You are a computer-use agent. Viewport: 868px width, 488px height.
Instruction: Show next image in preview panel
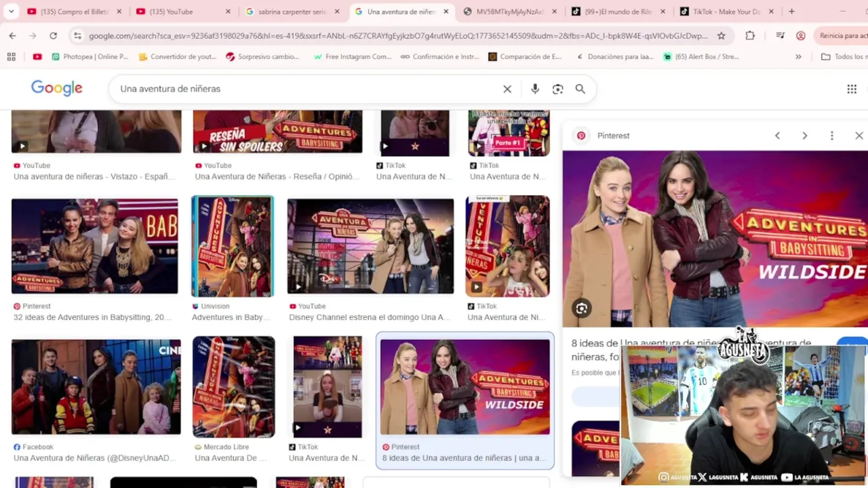coord(804,136)
